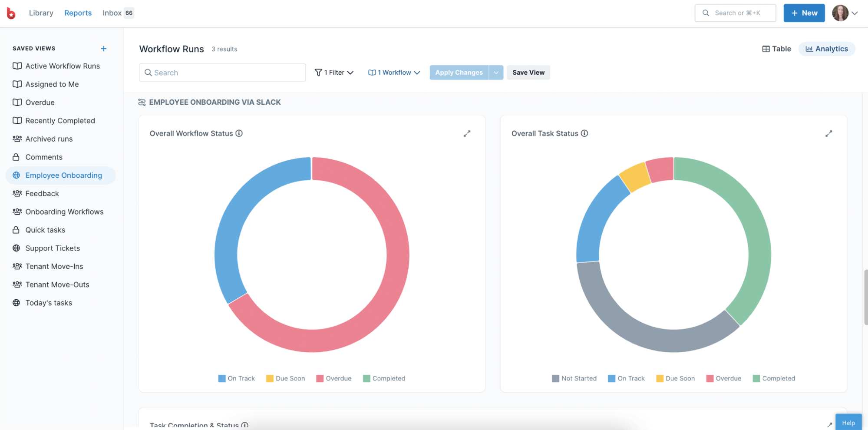Open the info tooltip on Overall Task Status
The height and width of the screenshot is (430, 868).
tap(585, 133)
